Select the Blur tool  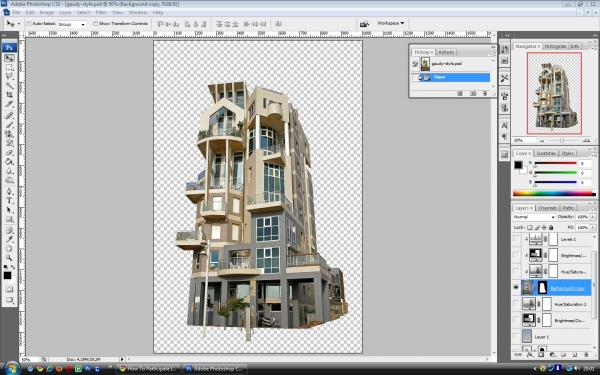point(9,171)
